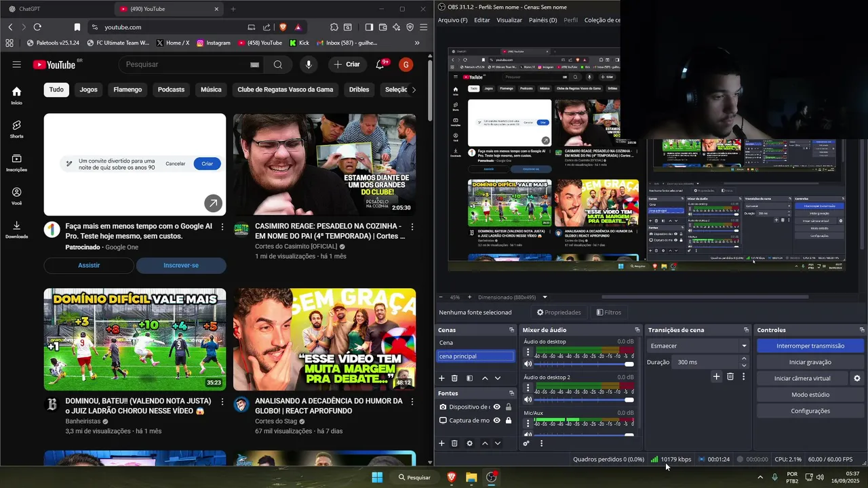Show more YouTube category chips arrow
The height and width of the screenshot is (488, 868).
[414, 89]
